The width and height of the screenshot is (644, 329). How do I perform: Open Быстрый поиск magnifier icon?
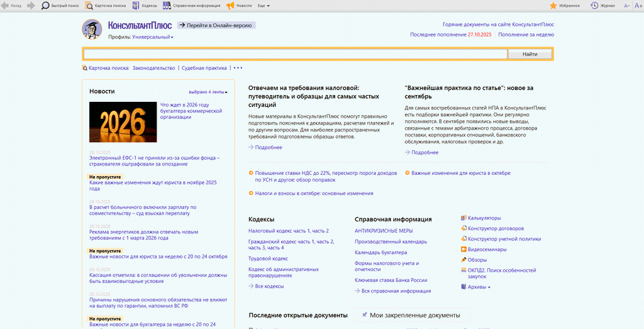(45, 6)
